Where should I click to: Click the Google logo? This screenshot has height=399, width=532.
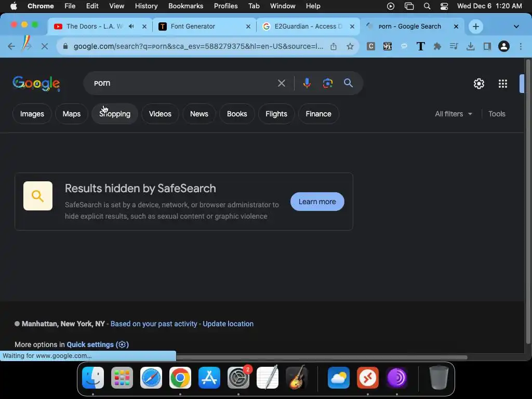[x=36, y=84]
